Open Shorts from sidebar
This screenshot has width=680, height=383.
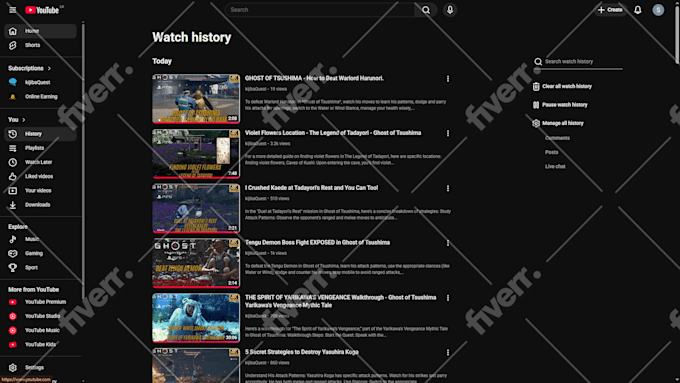tap(40, 45)
